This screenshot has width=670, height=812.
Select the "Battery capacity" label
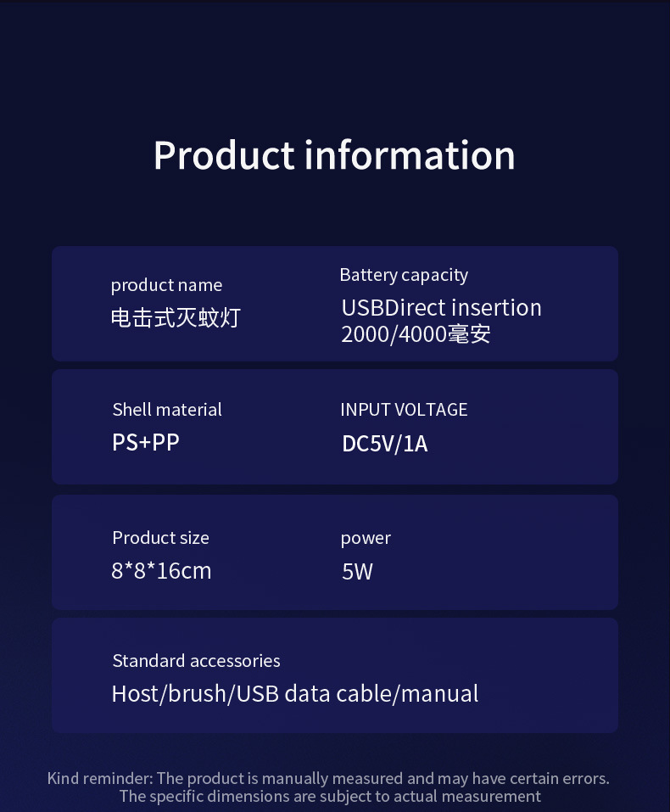tap(404, 275)
